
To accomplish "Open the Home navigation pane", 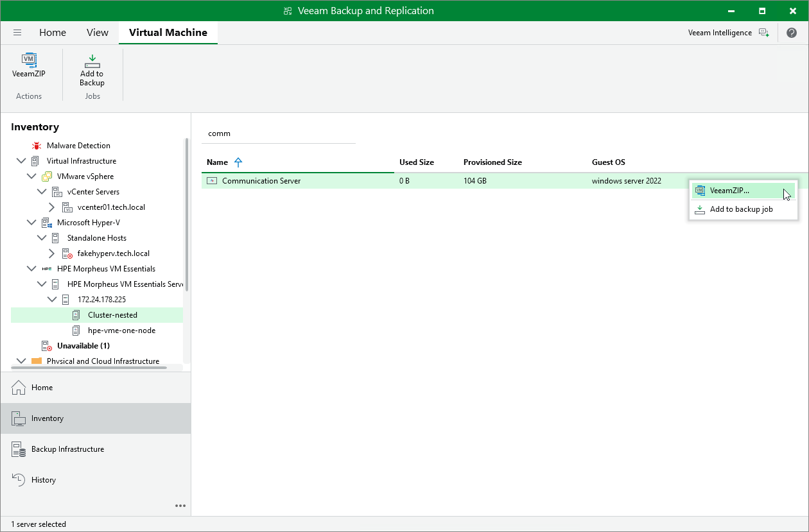I will point(96,388).
